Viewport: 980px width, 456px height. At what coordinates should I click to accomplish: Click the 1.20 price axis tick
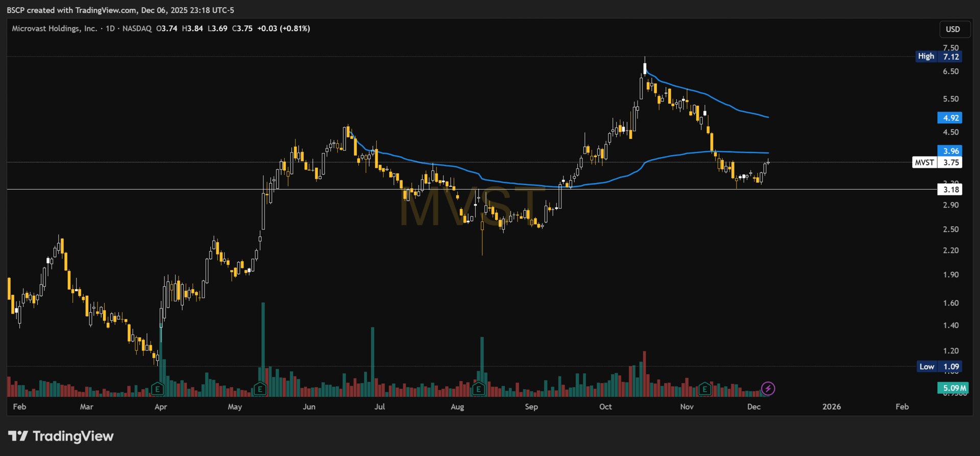(x=951, y=351)
